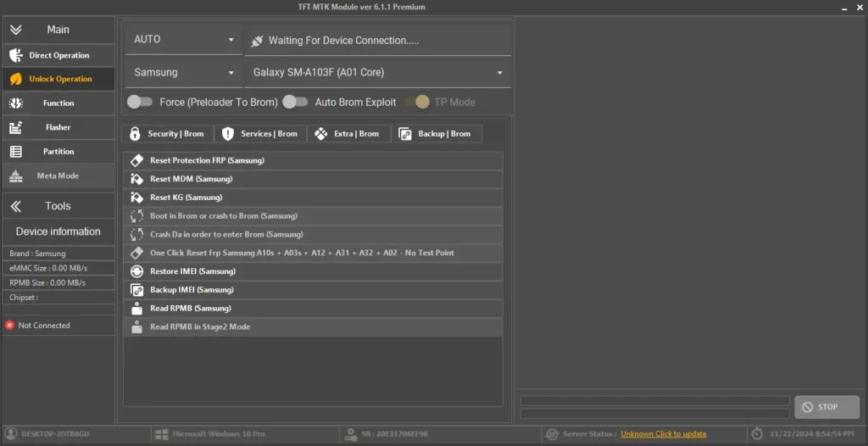Toggle Force (Preloader To Brom) switch
This screenshot has height=446, width=868.
click(140, 102)
